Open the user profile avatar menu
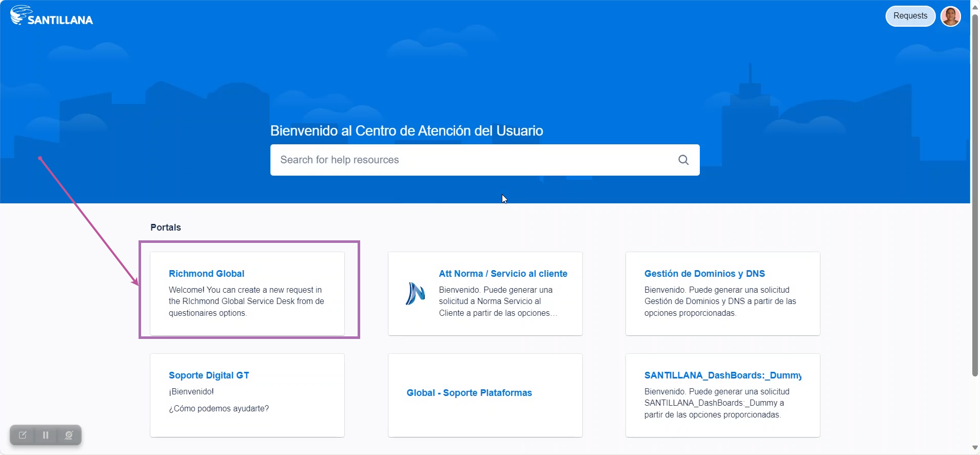This screenshot has height=455, width=980. (950, 16)
